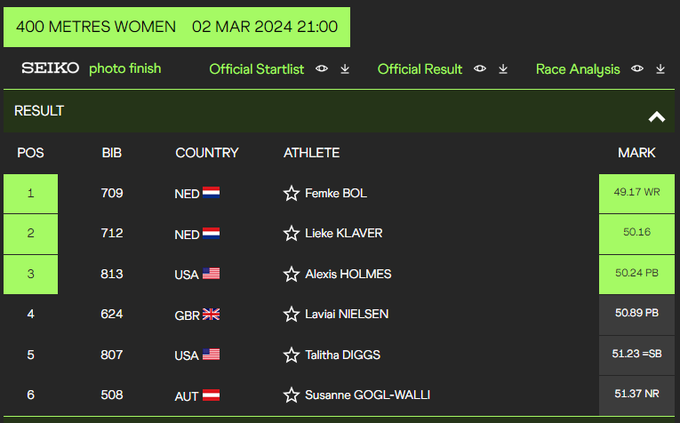Mark Laviai NIELSEN as favorite
Screen dimensions: 680x423
(x=292, y=314)
